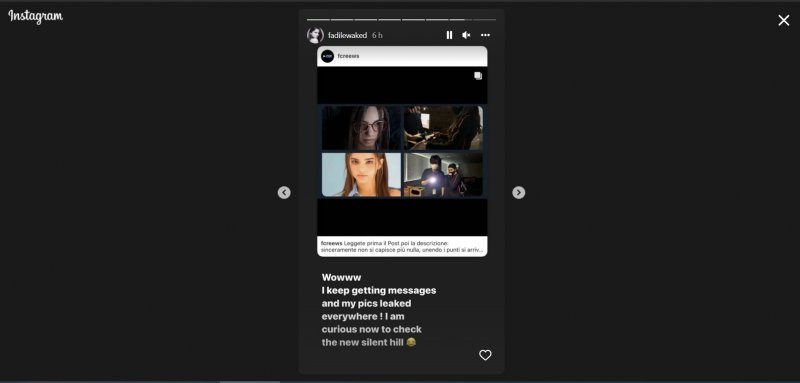800x383 pixels.
Task: Open the flashlight scene image
Action: coord(443,174)
